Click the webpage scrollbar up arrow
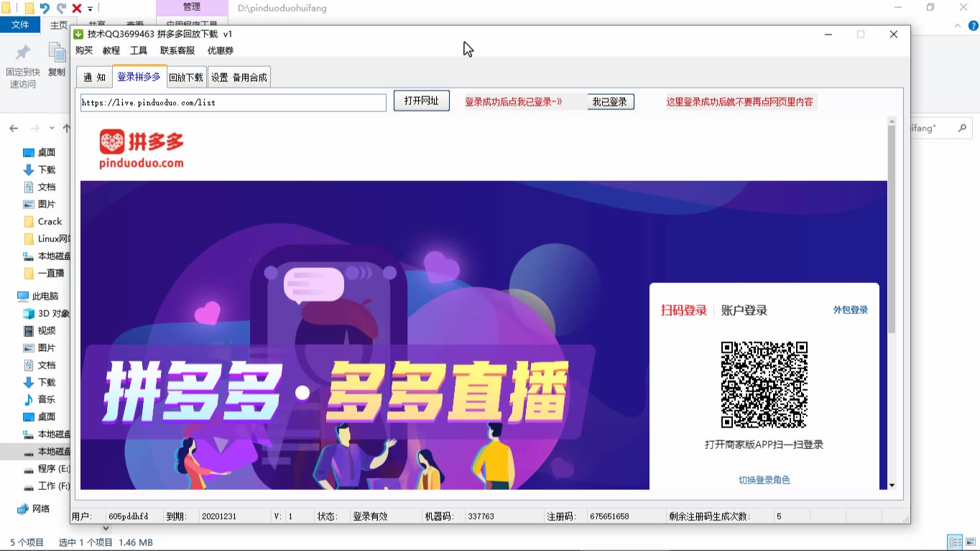The image size is (980, 551). [x=892, y=121]
